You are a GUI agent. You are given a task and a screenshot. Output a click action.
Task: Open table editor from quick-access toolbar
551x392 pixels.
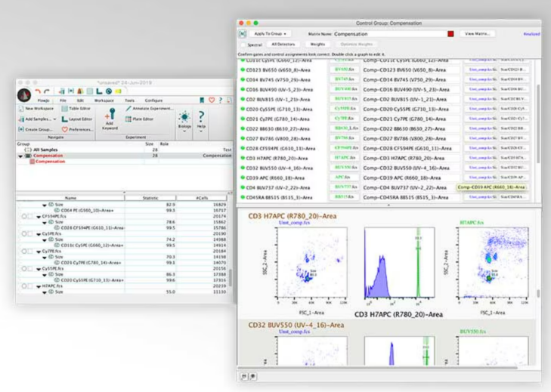(90, 91)
